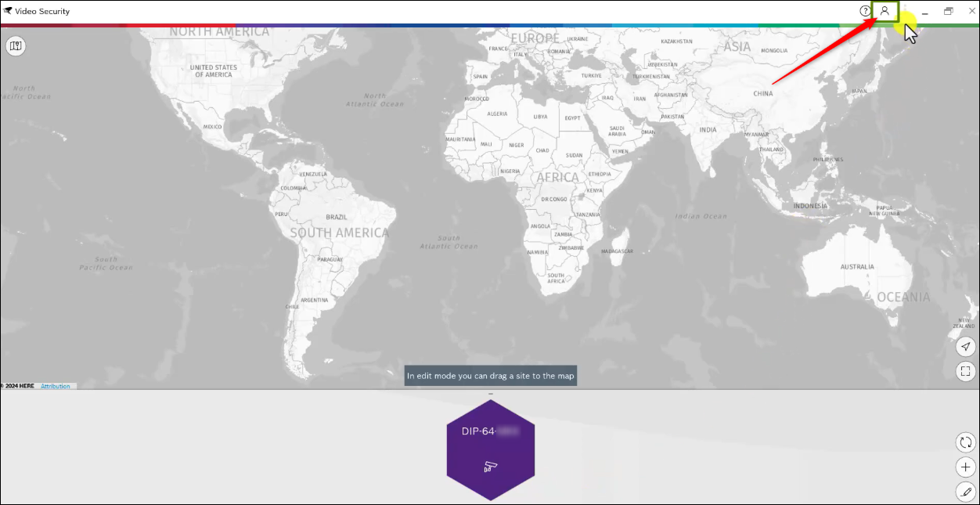Click Australia on the map
Image resolution: width=980 pixels, height=505 pixels.
pyautogui.click(x=857, y=267)
